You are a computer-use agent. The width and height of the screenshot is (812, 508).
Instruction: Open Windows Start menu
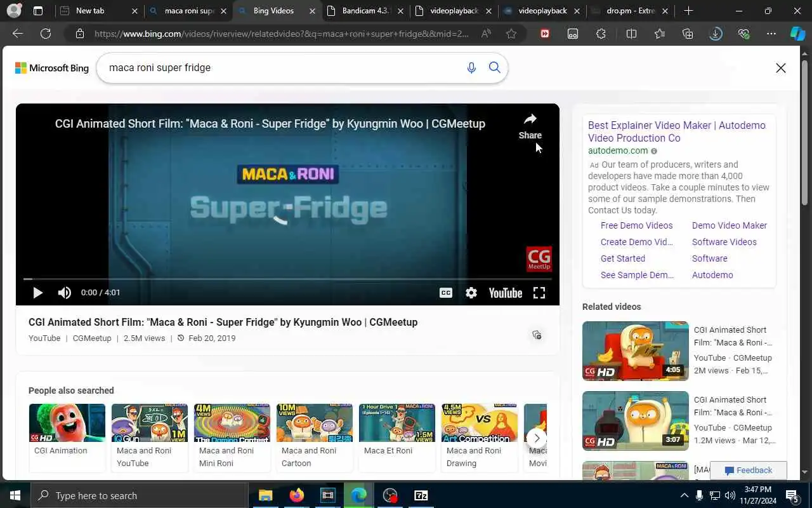15,495
